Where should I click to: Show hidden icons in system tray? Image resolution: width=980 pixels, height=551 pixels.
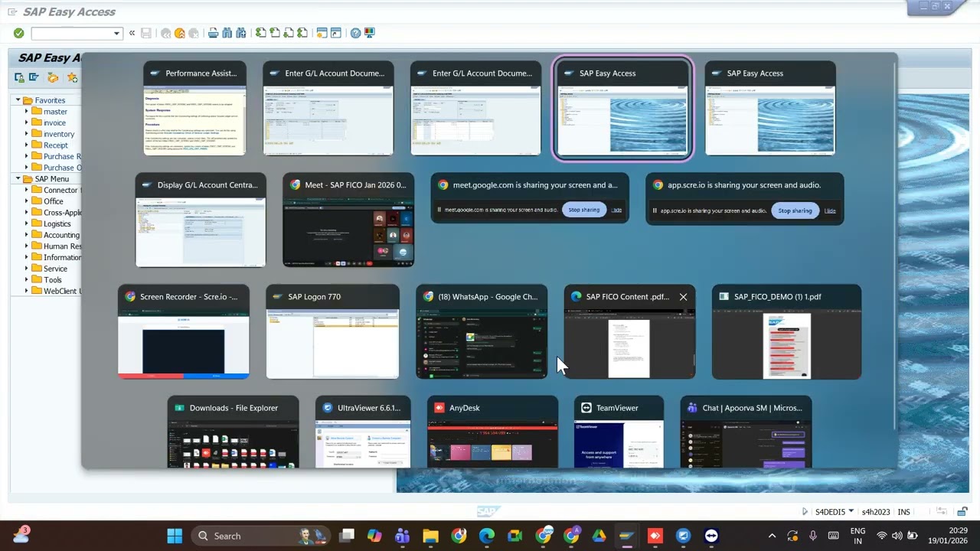tap(772, 536)
